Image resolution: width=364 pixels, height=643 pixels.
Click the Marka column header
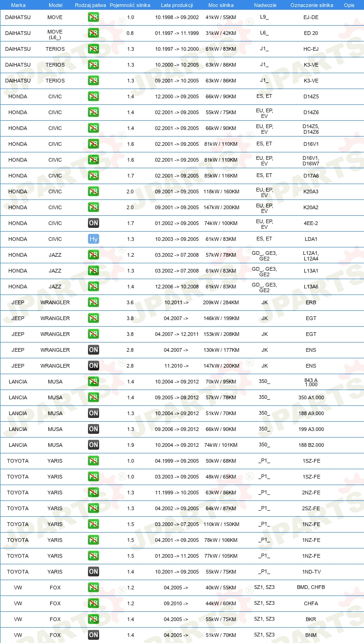pos(18,5)
